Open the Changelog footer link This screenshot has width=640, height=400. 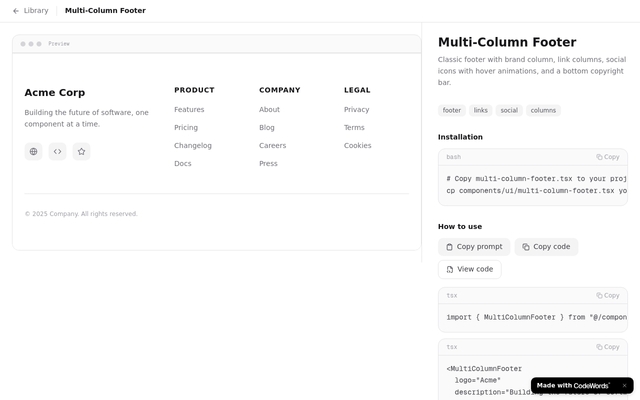[x=193, y=145]
